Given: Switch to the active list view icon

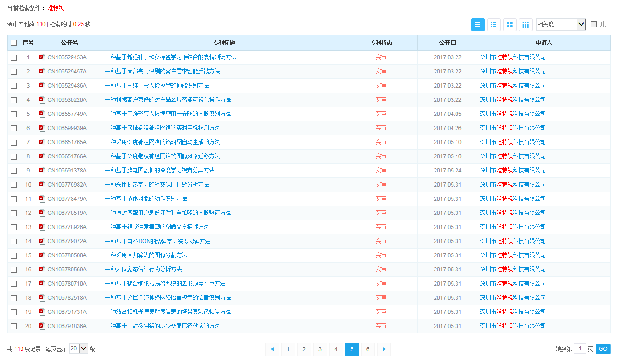Looking at the screenshot, I should [x=478, y=25].
